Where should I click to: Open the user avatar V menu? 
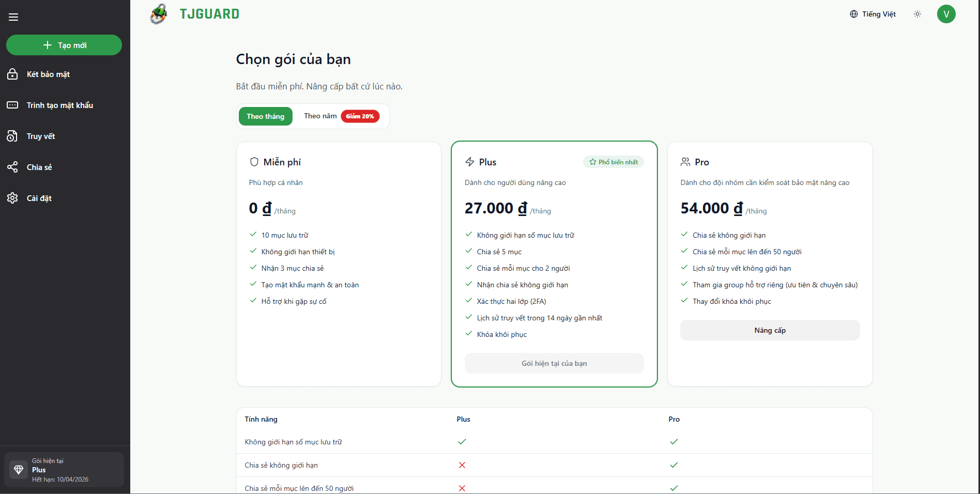(x=946, y=14)
